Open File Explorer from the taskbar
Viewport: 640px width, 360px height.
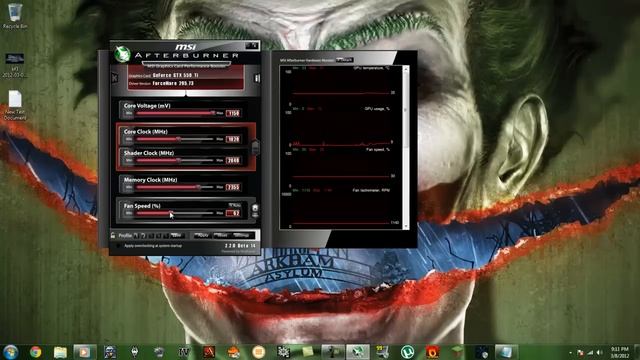60,352
